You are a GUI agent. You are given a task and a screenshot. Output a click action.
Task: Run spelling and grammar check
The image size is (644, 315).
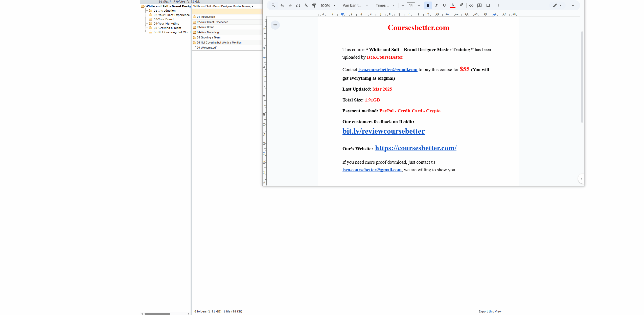coord(306,5)
